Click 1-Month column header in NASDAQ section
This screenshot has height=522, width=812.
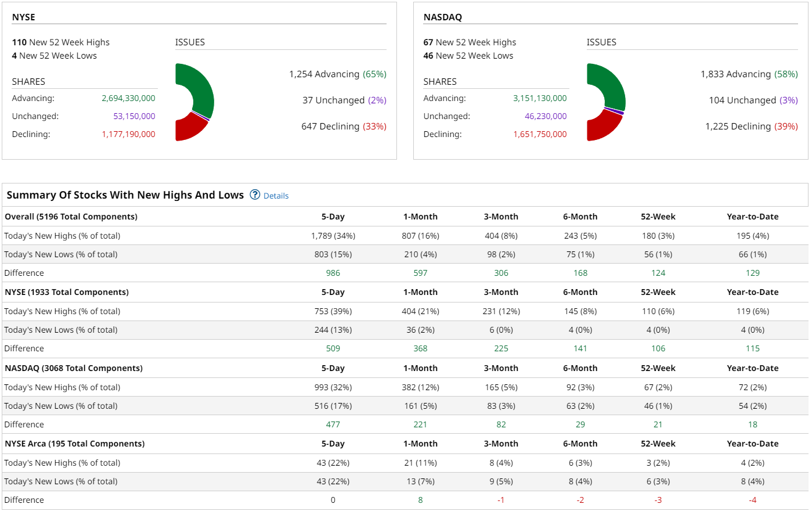(x=420, y=368)
